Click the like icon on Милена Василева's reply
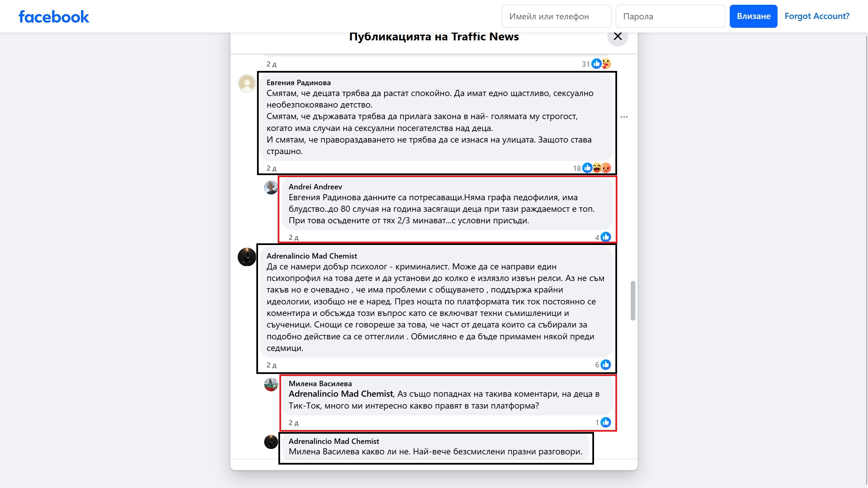This screenshot has height=488, width=868. point(606,422)
